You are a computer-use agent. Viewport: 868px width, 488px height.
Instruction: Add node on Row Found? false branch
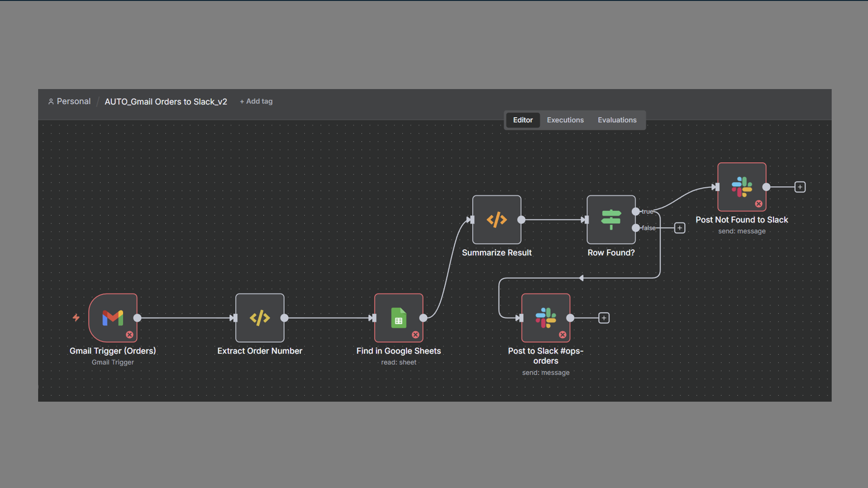pyautogui.click(x=679, y=228)
